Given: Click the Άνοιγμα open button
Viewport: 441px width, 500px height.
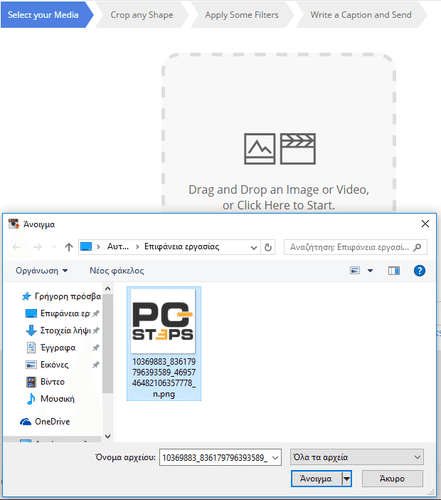Looking at the screenshot, I should (316, 479).
